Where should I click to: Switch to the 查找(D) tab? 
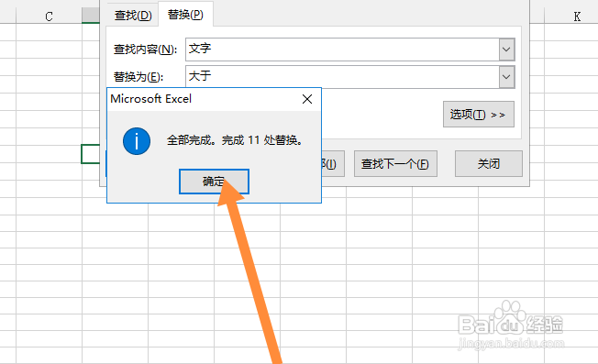[x=133, y=16]
